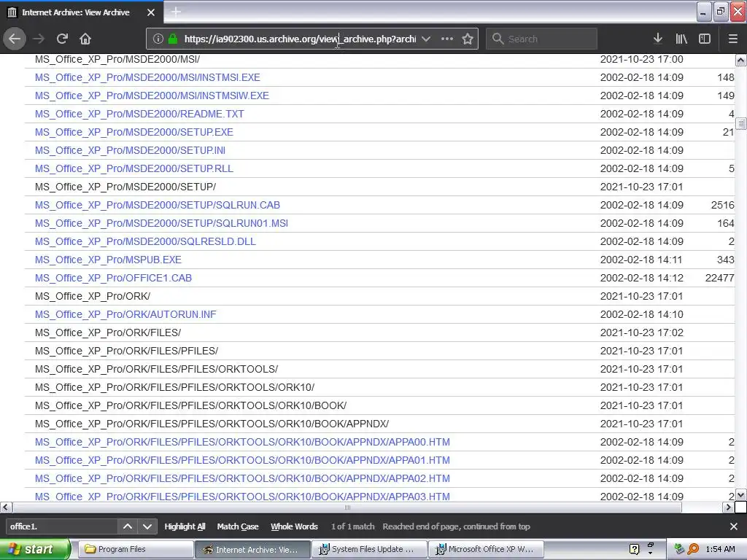
Task: Open MSDE2000/MSI/INSTMSIW.EXE link
Action: tap(152, 96)
